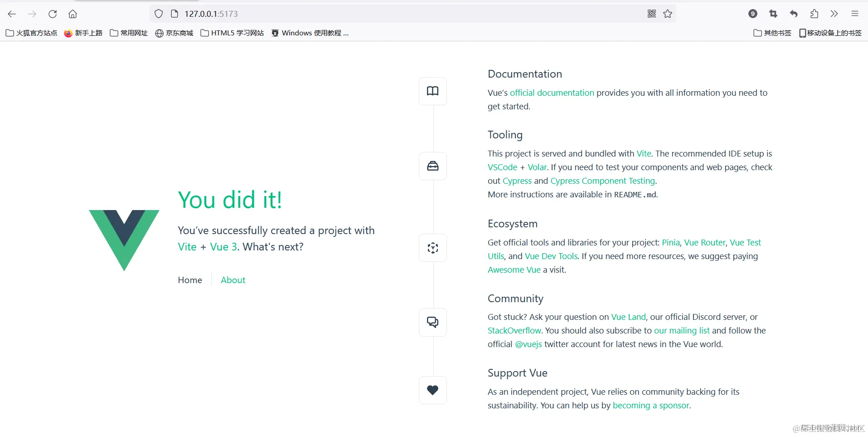Click the Support Vue heading

click(x=518, y=373)
